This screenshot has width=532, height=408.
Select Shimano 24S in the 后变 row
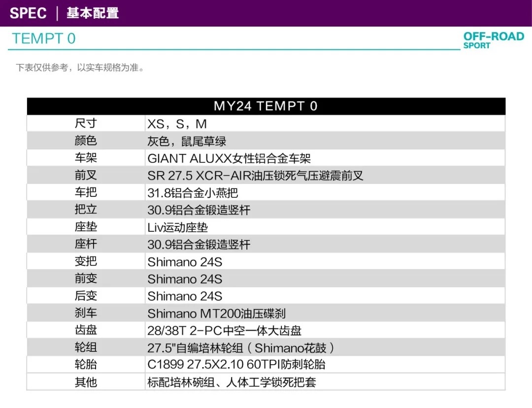click(x=185, y=296)
